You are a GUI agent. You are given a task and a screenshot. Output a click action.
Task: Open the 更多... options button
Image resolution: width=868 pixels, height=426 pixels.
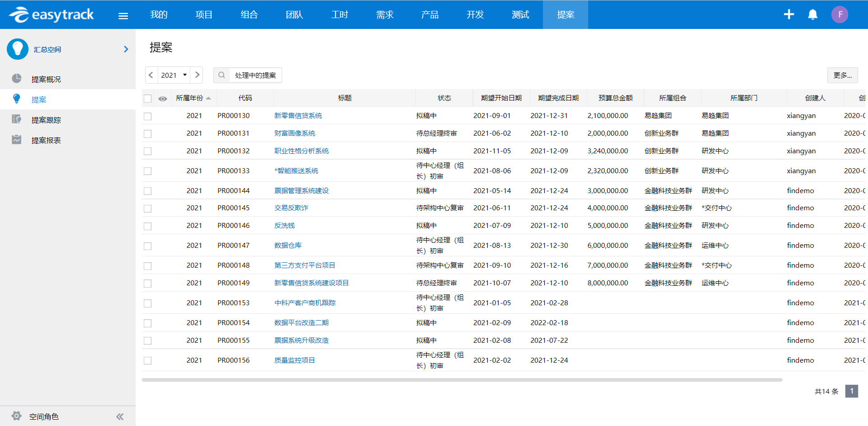(x=842, y=75)
